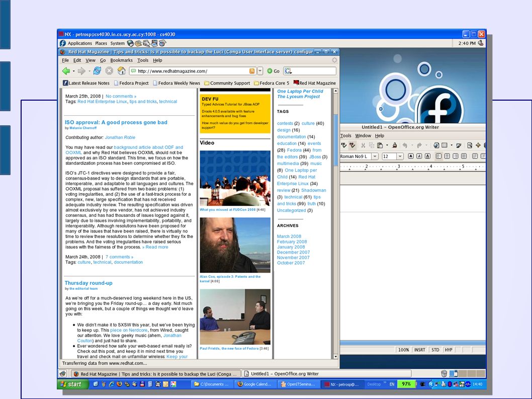Toggle Underline in Writer toolbar

click(x=427, y=156)
